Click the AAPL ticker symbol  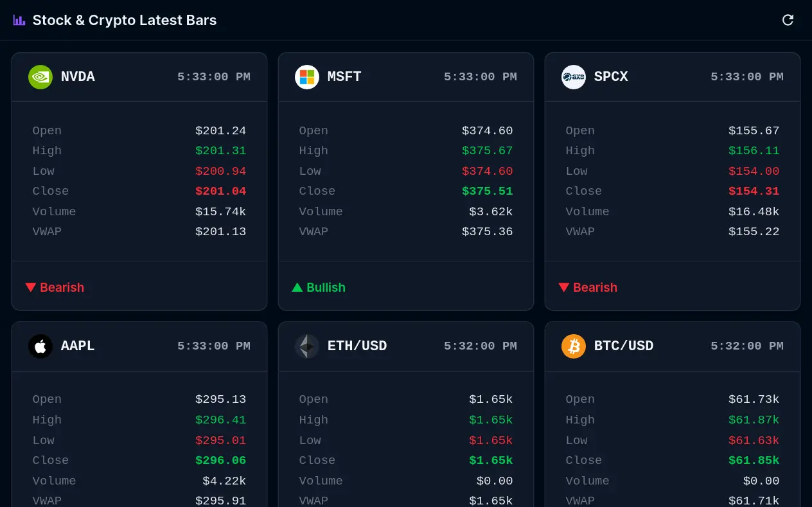[78, 346]
